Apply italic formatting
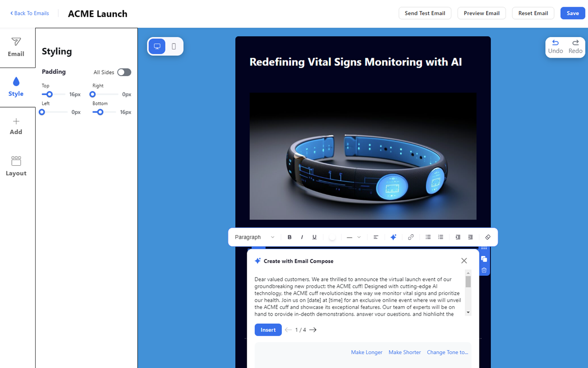The image size is (588, 368). click(302, 237)
